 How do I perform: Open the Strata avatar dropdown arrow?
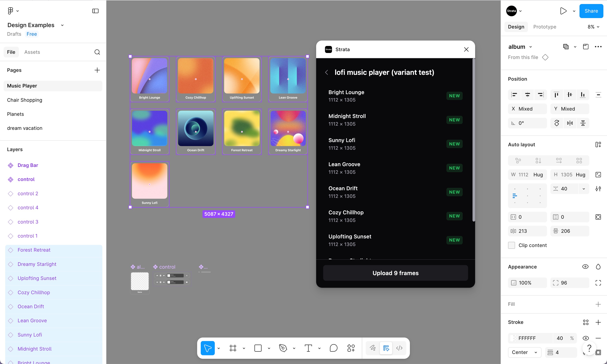(x=520, y=11)
